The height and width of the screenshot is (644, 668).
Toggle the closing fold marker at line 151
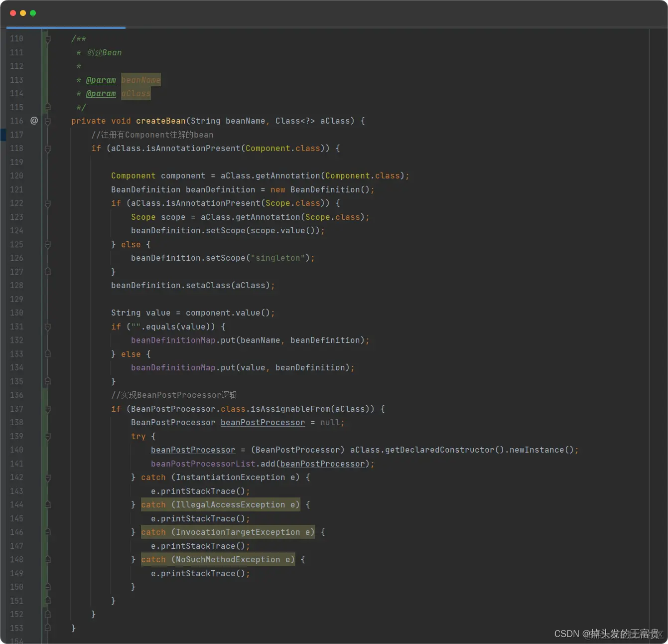pyautogui.click(x=48, y=601)
